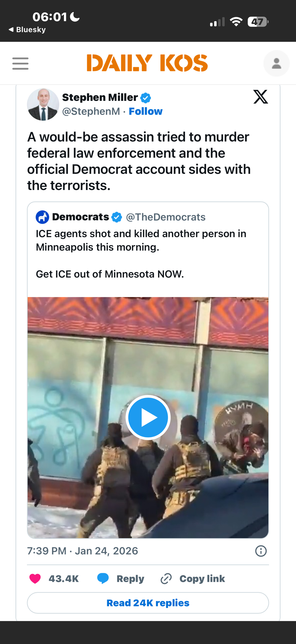
Task: Follow the @StephenM account
Action: (x=145, y=111)
